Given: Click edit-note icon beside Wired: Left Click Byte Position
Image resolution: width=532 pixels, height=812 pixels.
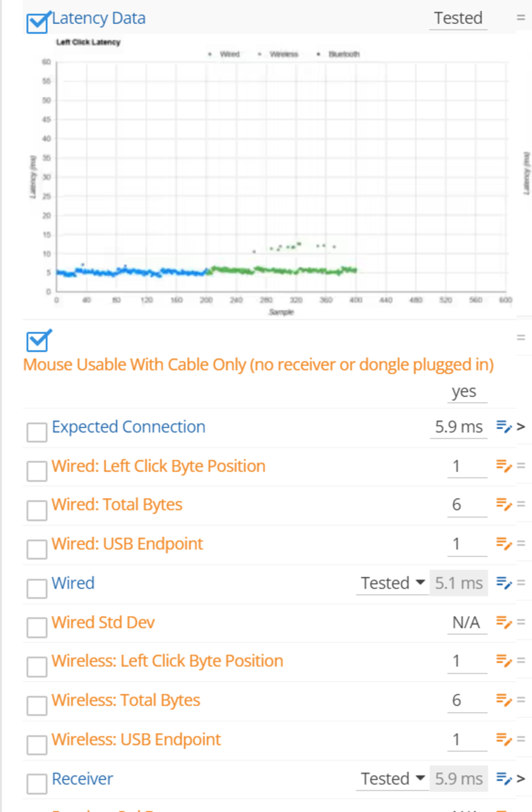Looking at the screenshot, I should pos(504,466).
